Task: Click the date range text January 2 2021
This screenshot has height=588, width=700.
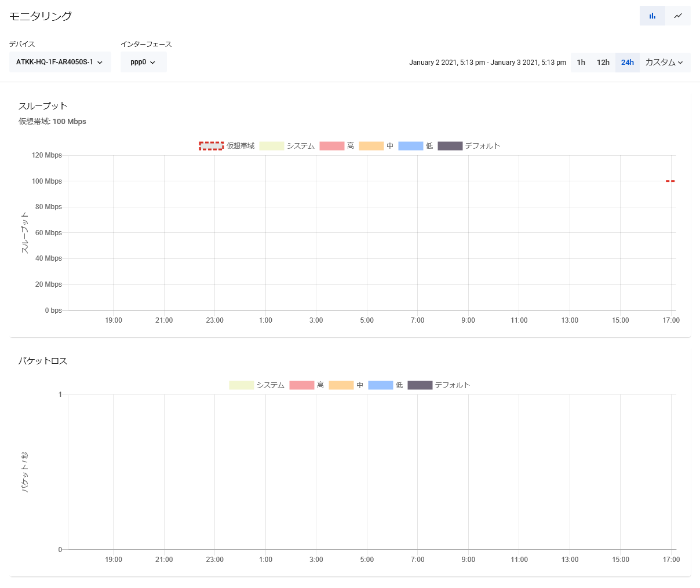Action: click(x=488, y=63)
